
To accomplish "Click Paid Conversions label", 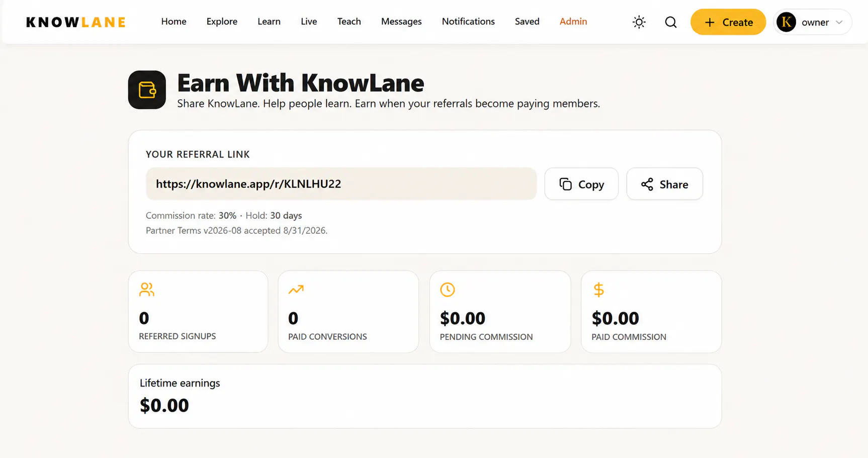I will point(327,337).
